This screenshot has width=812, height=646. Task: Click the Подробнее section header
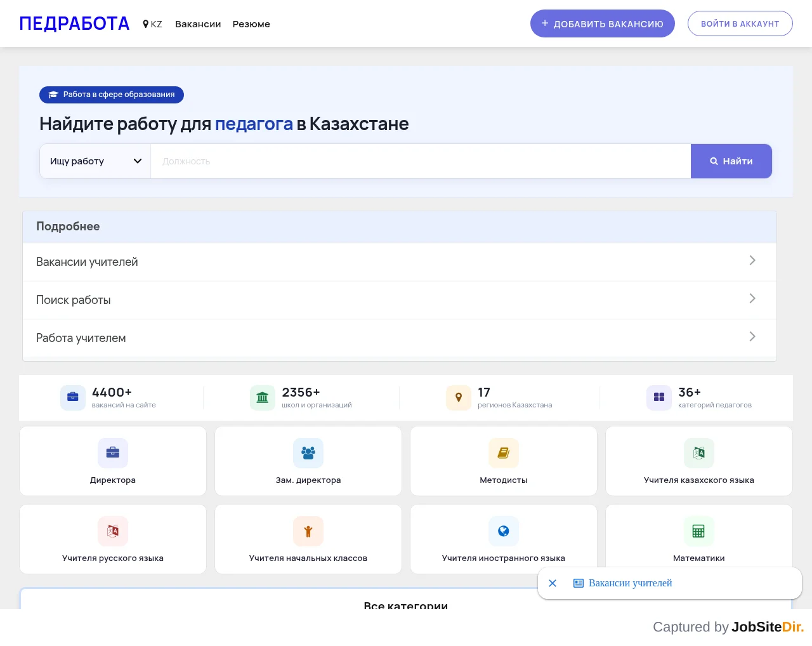coord(400,227)
